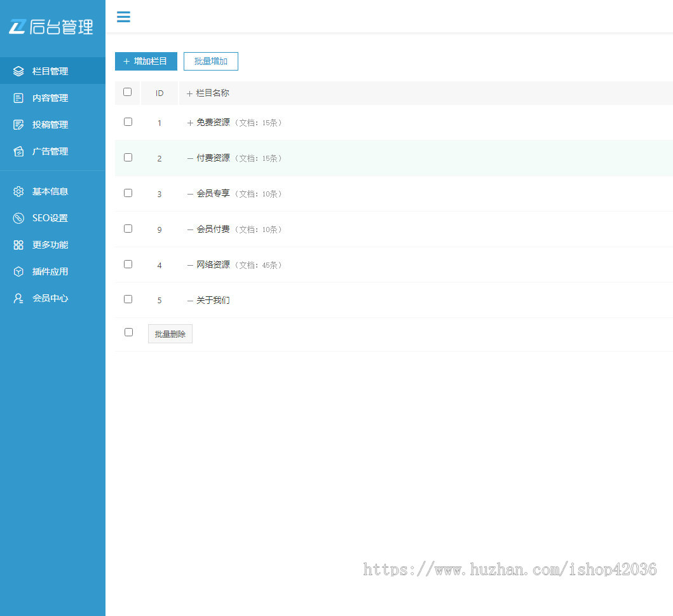This screenshot has height=616, width=673.
Task: Tick the checkbox for 免费资源 row
Action: click(128, 121)
